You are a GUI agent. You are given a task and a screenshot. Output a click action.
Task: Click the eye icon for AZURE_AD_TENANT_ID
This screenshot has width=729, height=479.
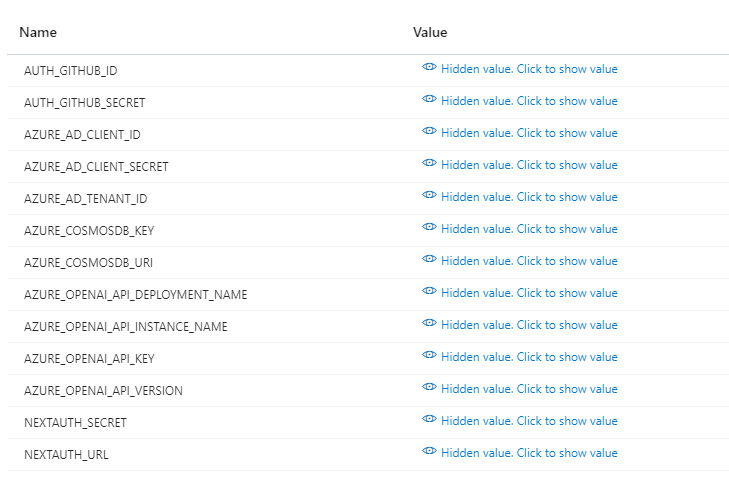click(x=429, y=195)
